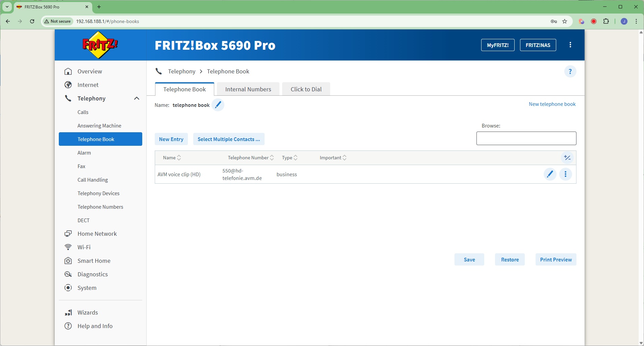
Task: Open Answering Machine in the sidebar
Action: point(99,125)
